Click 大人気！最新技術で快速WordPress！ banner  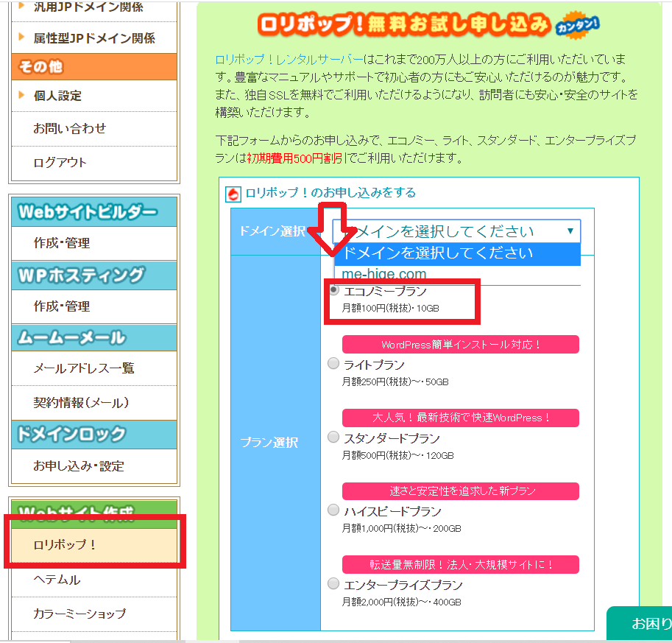point(461,418)
